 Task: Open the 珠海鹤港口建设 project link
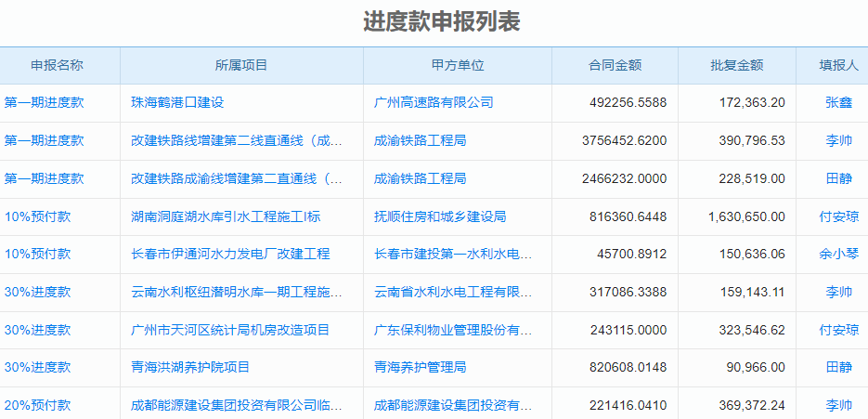point(177,102)
